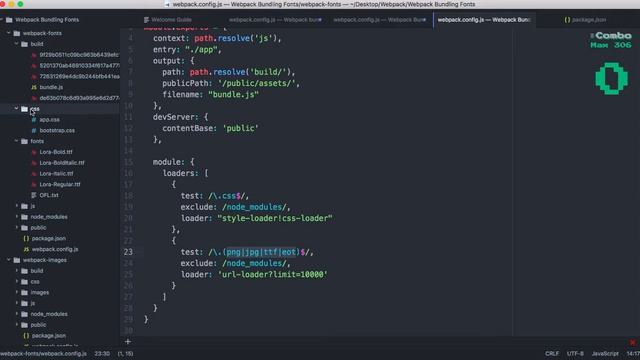Click the font icon beside Lora-Italic.ttf
Image resolution: width=640 pixels, height=360 pixels.
pos(34,173)
